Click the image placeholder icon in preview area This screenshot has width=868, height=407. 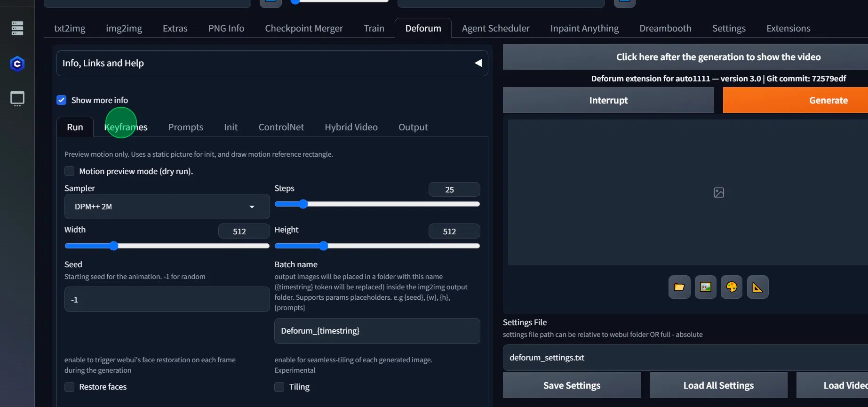click(x=719, y=192)
